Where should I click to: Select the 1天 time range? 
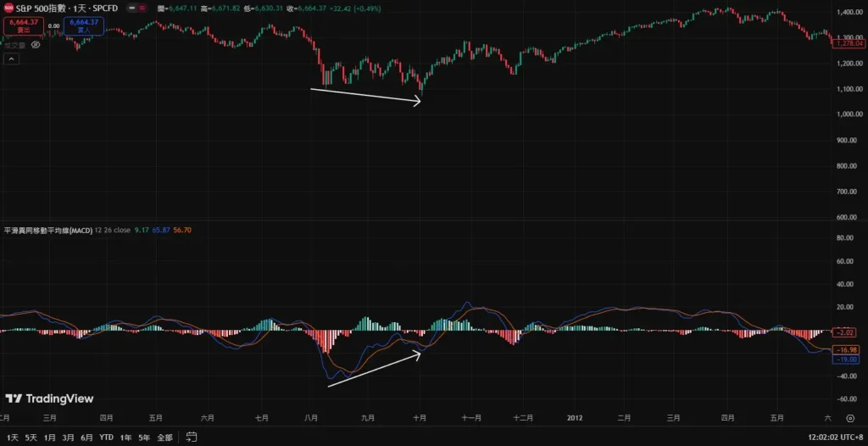[12, 438]
